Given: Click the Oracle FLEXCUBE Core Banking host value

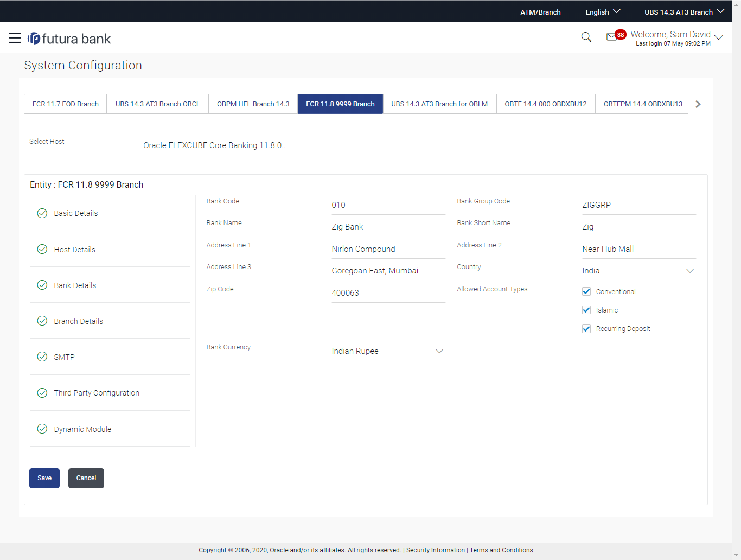Looking at the screenshot, I should click(x=216, y=145).
